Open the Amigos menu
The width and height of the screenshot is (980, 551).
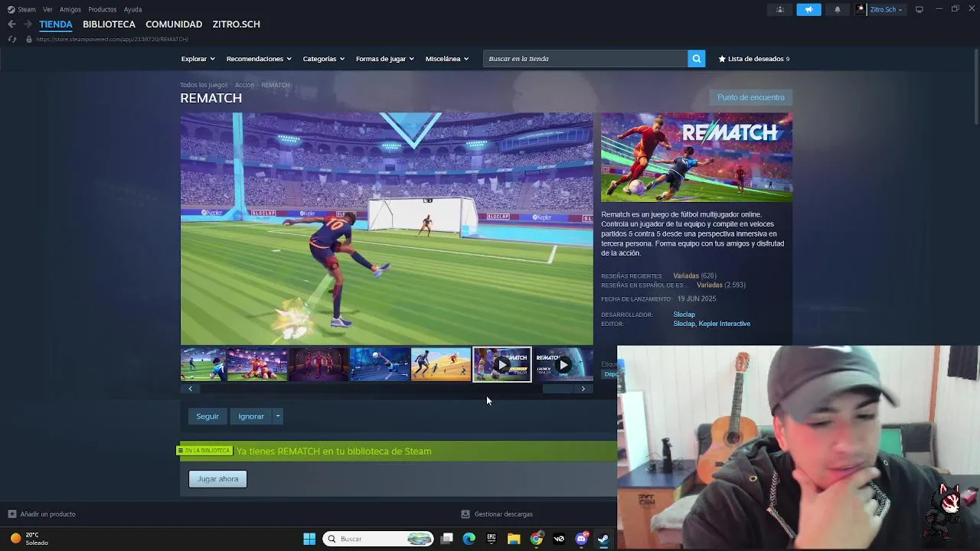click(x=70, y=9)
